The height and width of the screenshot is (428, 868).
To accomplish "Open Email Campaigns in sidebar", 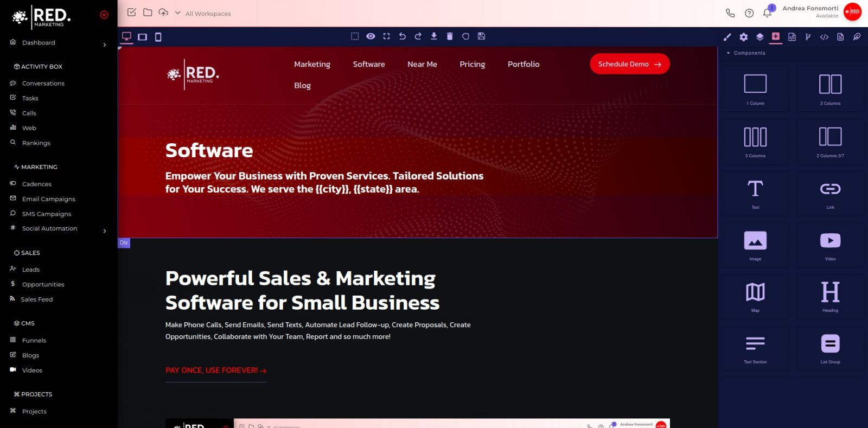I will (x=48, y=199).
